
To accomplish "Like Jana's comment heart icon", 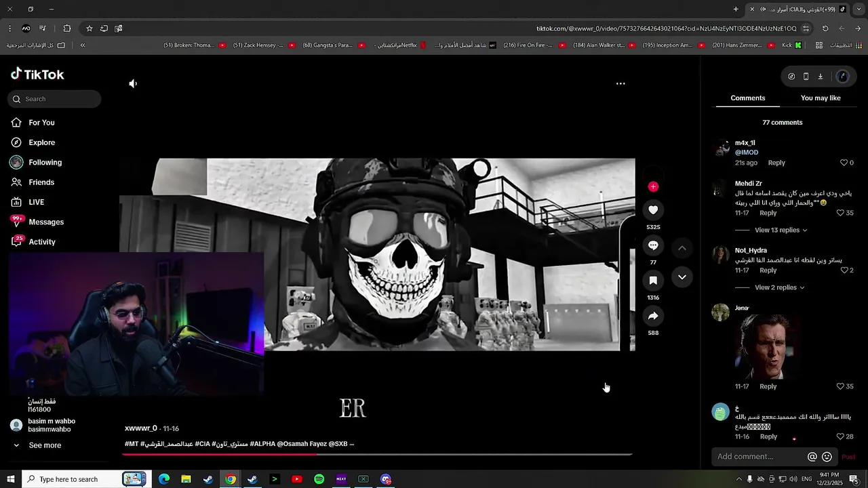I will pyautogui.click(x=840, y=386).
